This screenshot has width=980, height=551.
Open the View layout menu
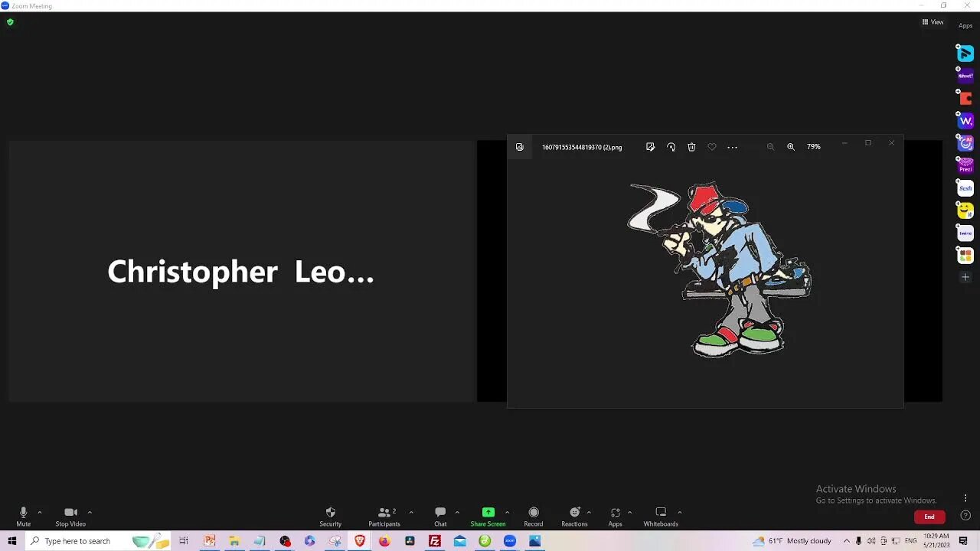point(933,22)
